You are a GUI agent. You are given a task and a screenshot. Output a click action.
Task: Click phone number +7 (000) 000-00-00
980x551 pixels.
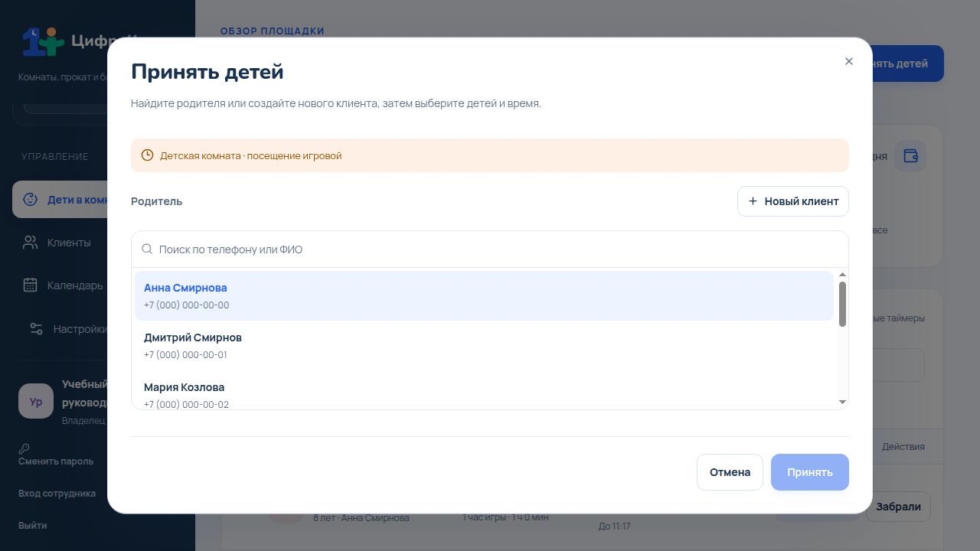point(186,305)
